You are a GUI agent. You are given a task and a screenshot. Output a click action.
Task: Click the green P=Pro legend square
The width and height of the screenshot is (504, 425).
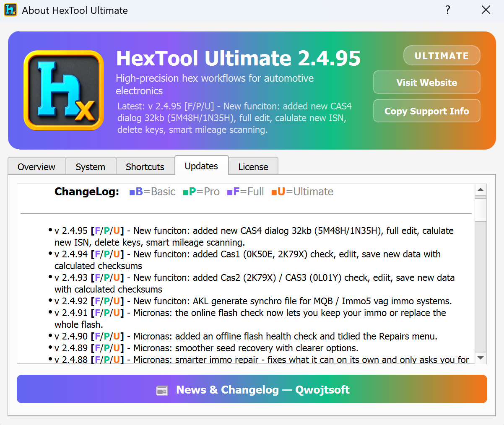tap(185, 193)
